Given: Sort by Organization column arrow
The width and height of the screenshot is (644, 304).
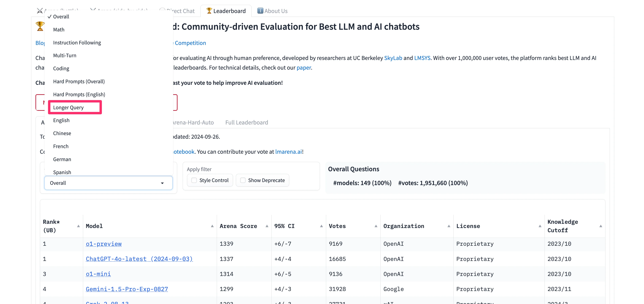Looking at the screenshot, I should (449, 226).
